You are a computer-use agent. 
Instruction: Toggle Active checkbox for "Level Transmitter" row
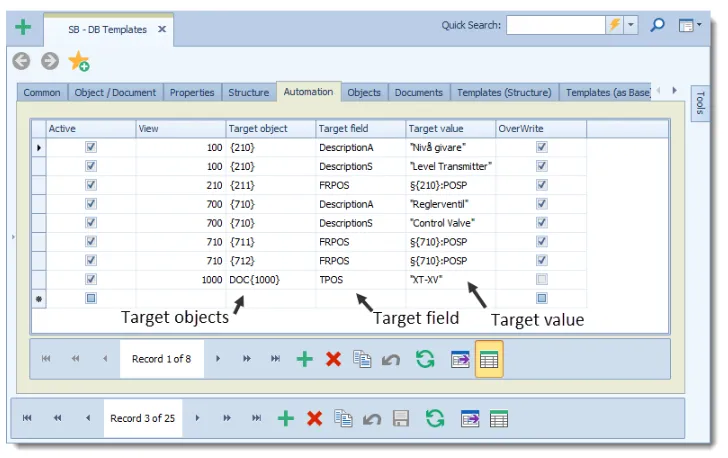click(x=91, y=166)
